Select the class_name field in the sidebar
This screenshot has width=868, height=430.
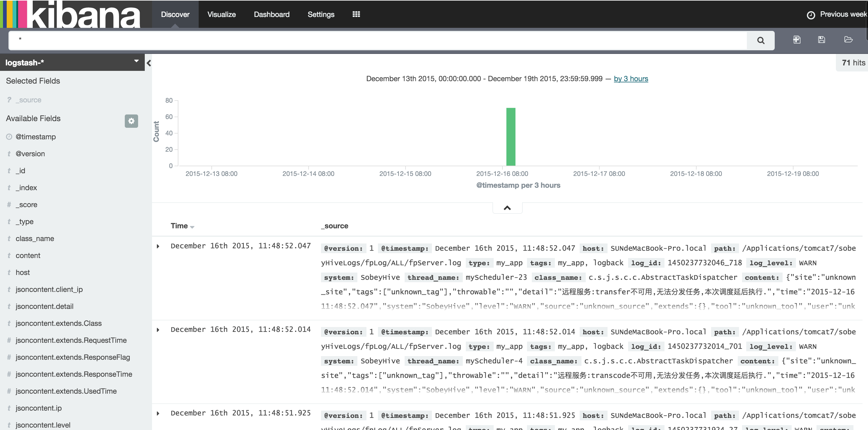(x=35, y=239)
